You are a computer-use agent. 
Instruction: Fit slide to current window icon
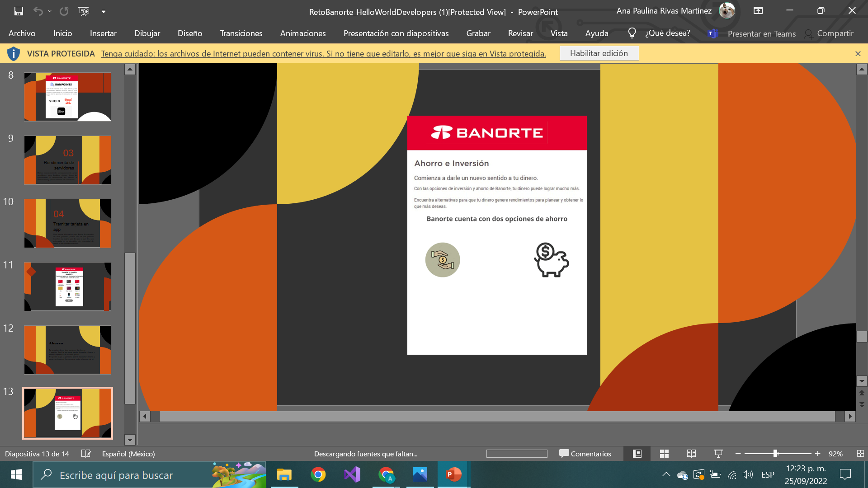(860, 454)
